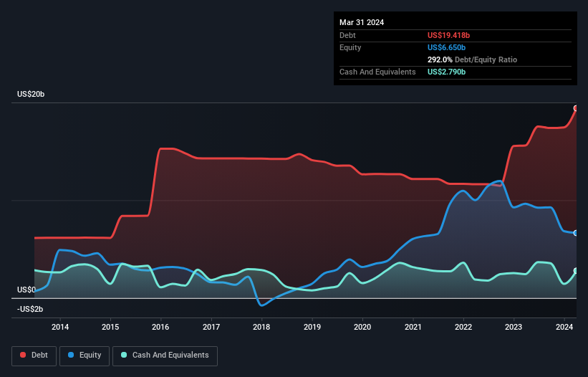This screenshot has width=588, height=377.
Task: Click the 2023 x-axis label
Action: click(x=514, y=327)
